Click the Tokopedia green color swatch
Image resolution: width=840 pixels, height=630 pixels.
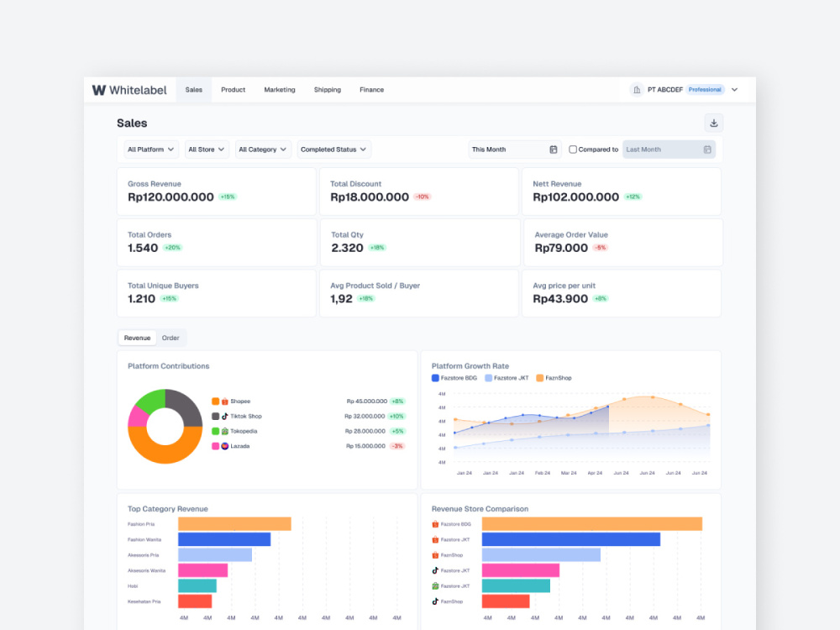pos(215,431)
